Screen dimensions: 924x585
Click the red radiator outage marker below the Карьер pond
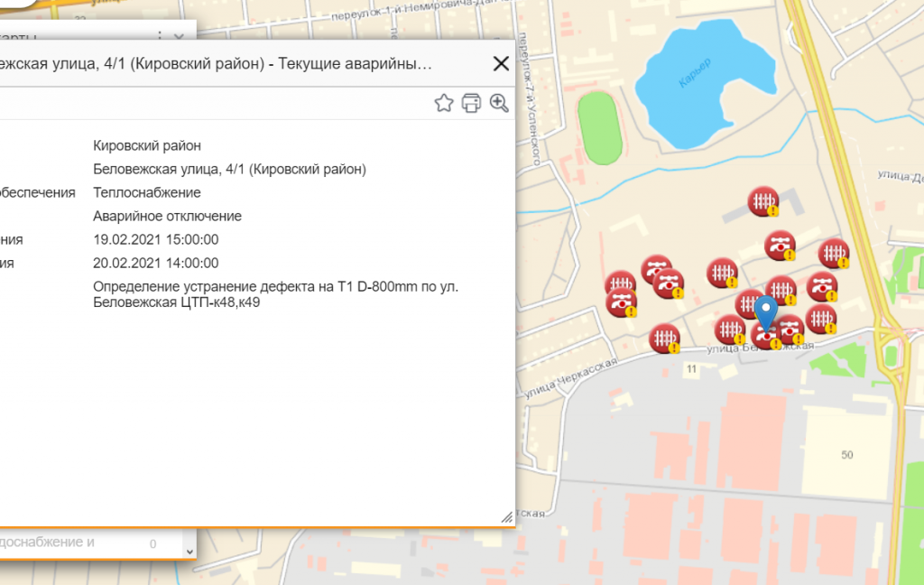coord(762,201)
